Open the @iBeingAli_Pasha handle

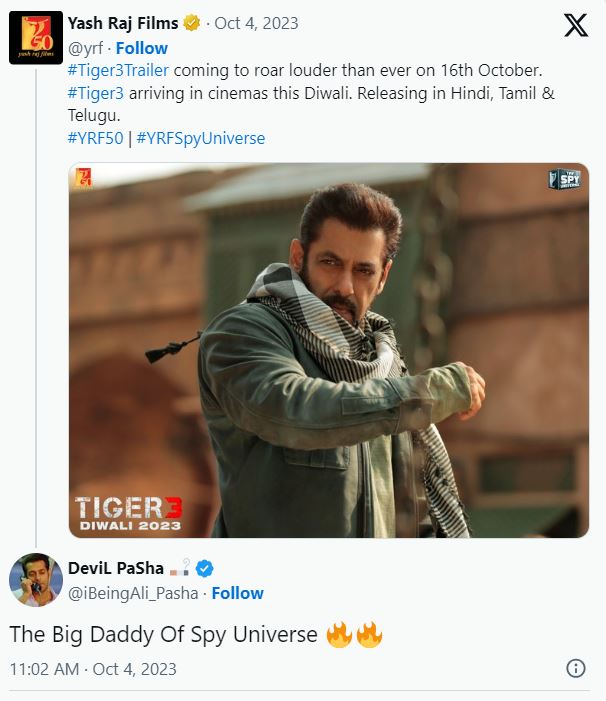coord(133,593)
